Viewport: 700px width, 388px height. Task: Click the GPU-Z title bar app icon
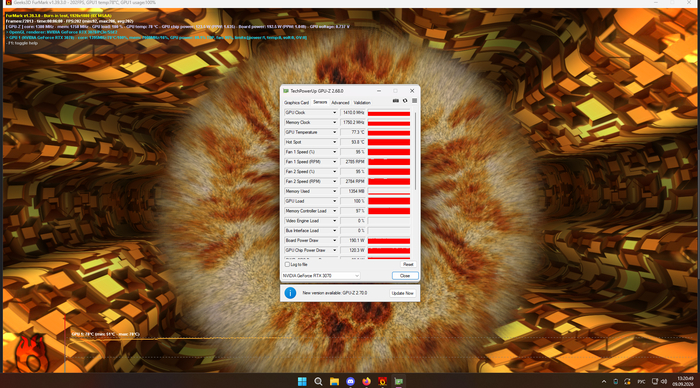pos(286,91)
